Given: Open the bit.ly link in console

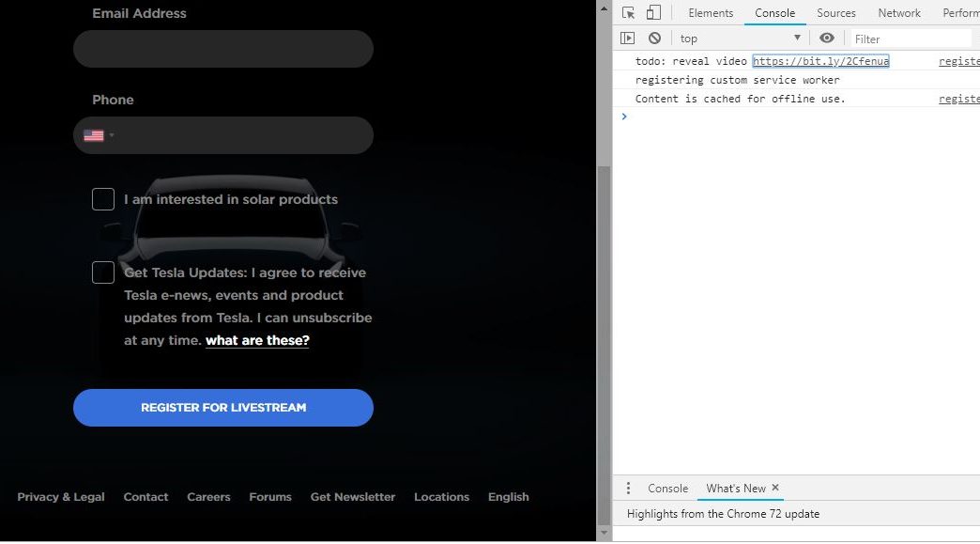Looking at the screenshot, I should (820, 61).
